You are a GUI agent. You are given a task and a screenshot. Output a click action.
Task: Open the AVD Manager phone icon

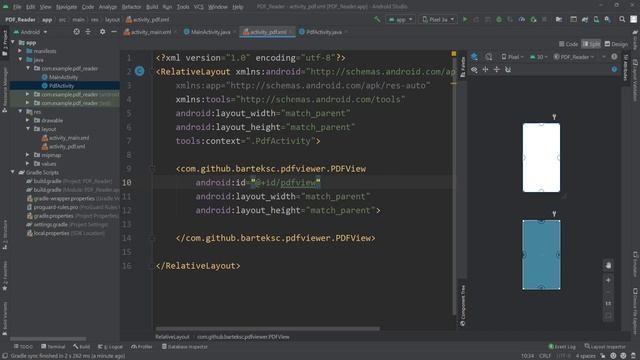[596, 19]
